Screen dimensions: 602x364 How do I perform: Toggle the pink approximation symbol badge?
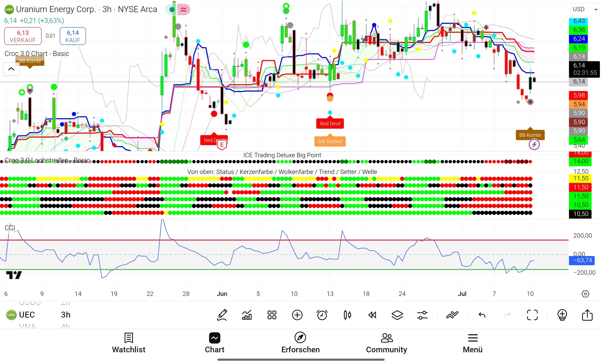(184, 10)
